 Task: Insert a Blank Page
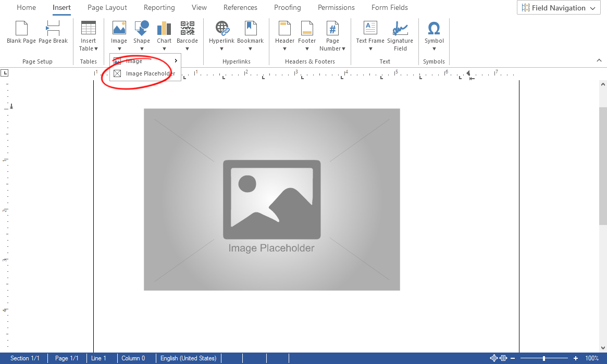pos(21,32)
